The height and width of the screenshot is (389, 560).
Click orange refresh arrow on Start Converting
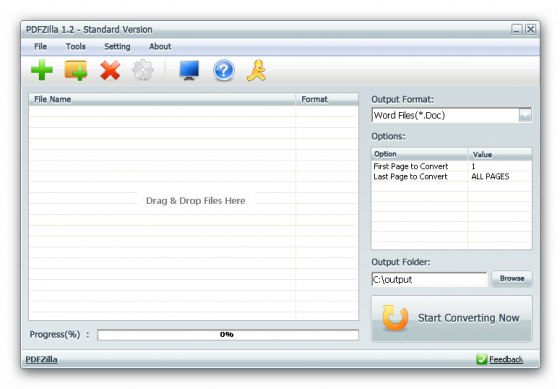click(395, 318)
